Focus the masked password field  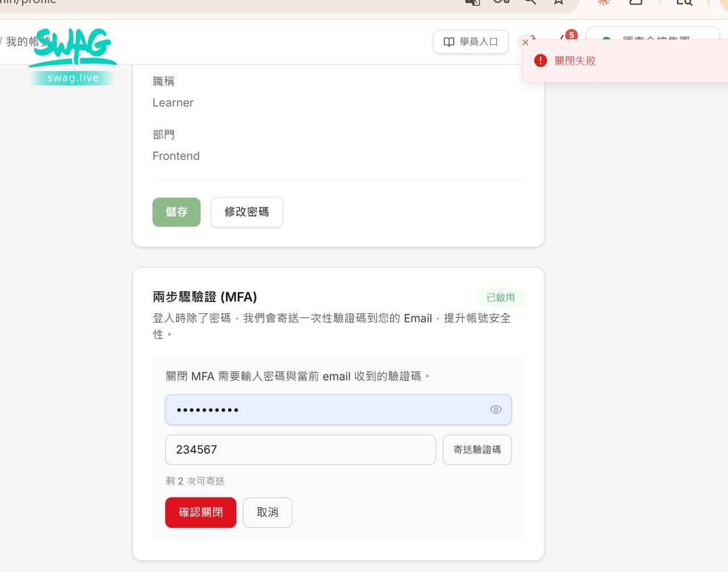[x=338, y=409]
